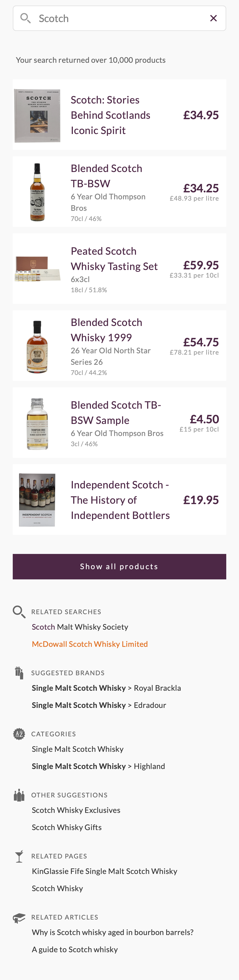Image resolution: width=239 pixels, height=980 pixels.
Task: Select McDowall Scotch Whisky Limited
Action: pyautogui.click(x=90, y=644)
